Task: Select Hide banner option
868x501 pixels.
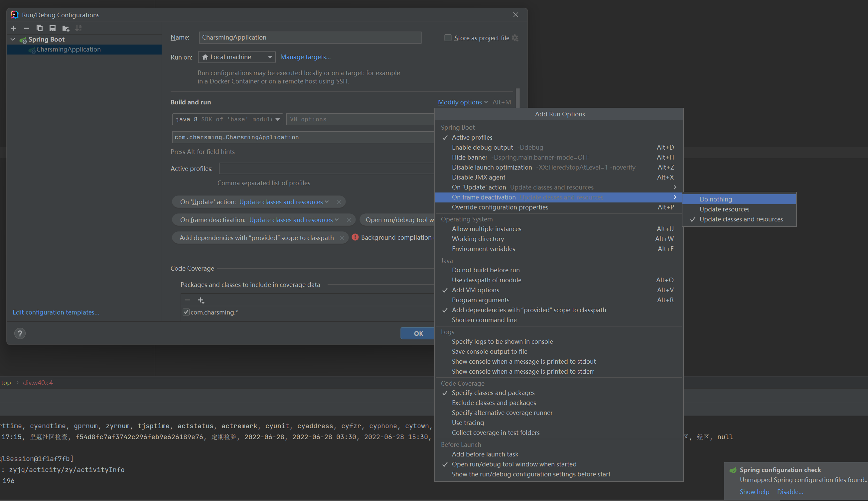Action: (558, 157)
